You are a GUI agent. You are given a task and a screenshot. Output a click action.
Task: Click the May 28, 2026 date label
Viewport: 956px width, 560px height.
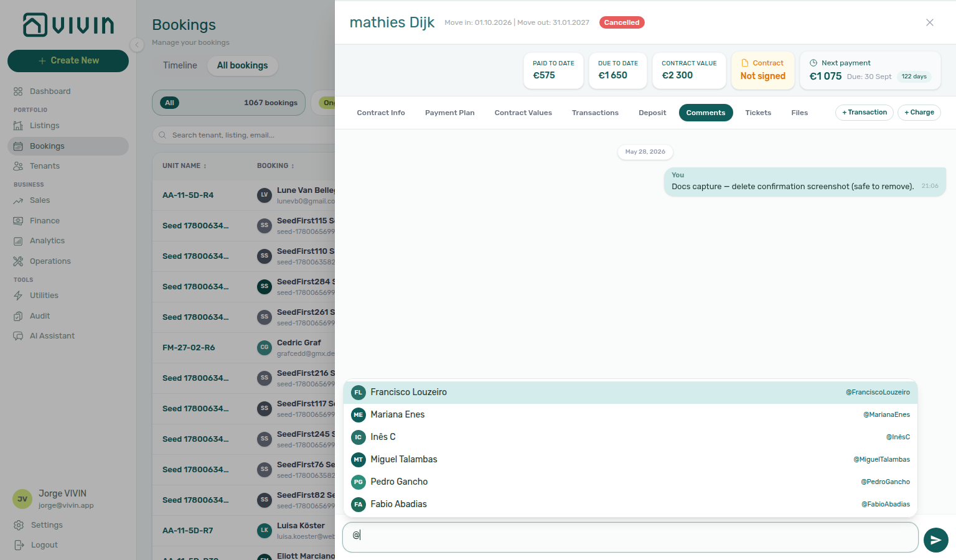[x=645, y=152]
